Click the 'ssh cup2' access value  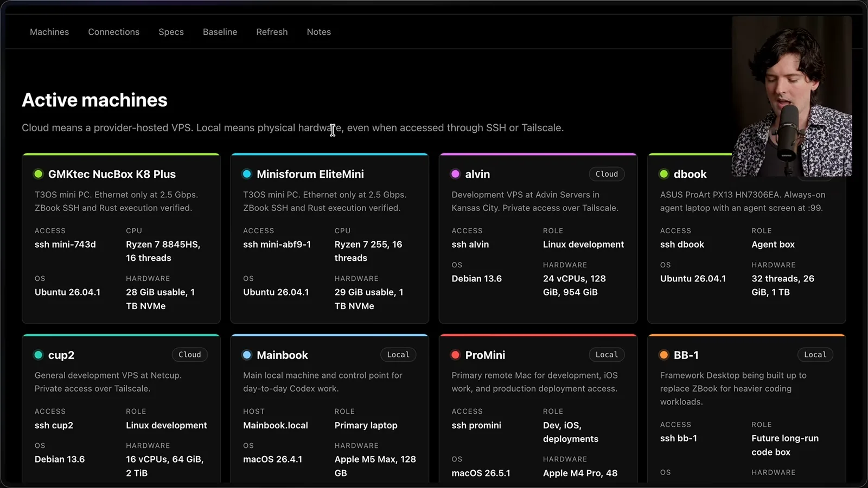coord(54,426)
